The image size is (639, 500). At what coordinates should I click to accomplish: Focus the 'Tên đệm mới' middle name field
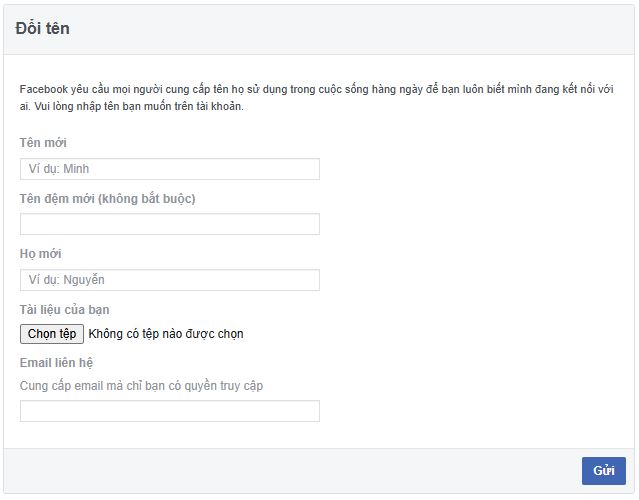(x=170, y=224)
